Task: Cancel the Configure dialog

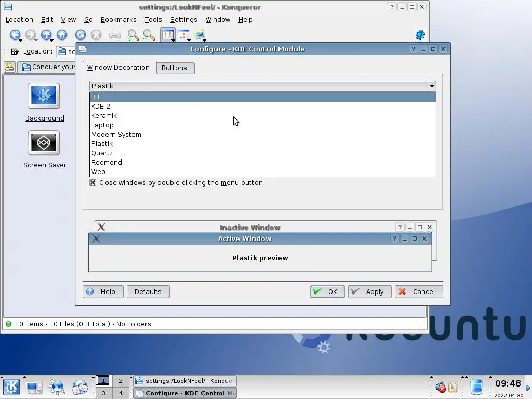Action: click(419, 292)
